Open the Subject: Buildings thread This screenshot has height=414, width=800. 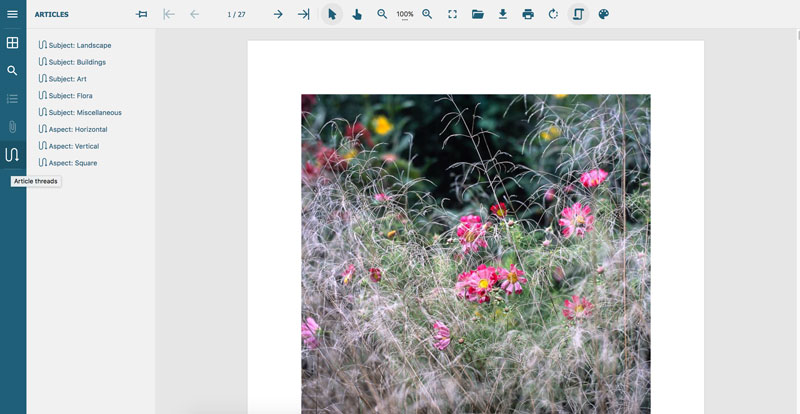[x=72, y=62]
